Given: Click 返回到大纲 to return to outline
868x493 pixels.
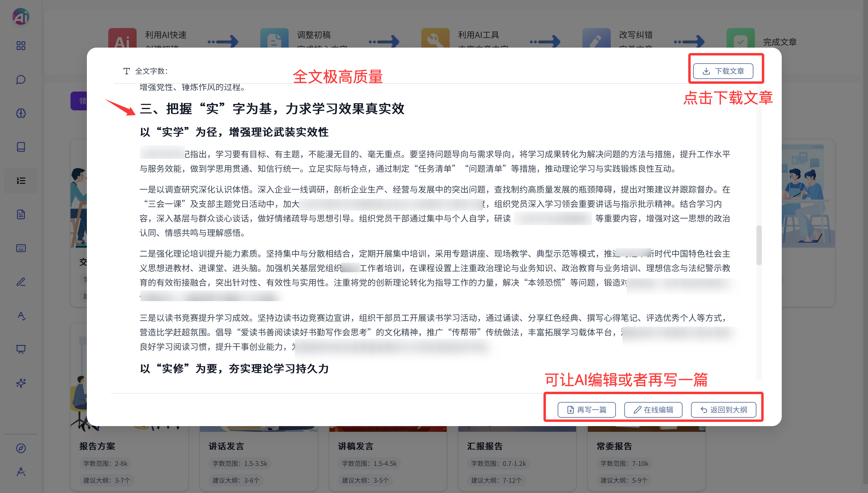Looking at the screenshot, I should (x=723, y=410).
